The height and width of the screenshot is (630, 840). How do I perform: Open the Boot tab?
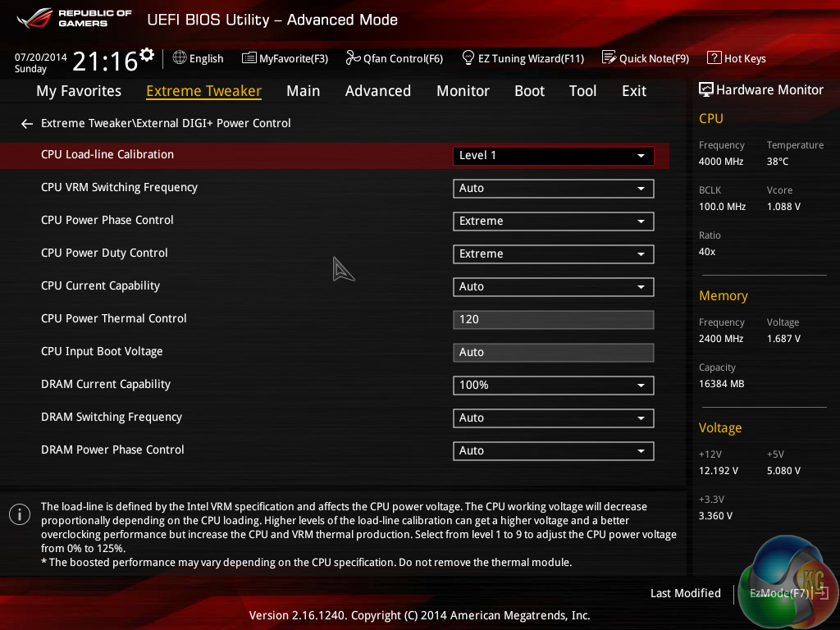pos(529,91)
